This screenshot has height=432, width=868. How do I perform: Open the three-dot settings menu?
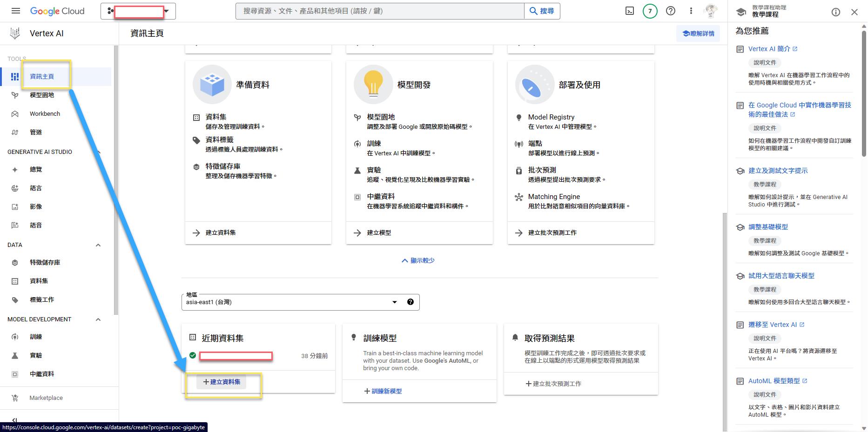pos(691,11)
